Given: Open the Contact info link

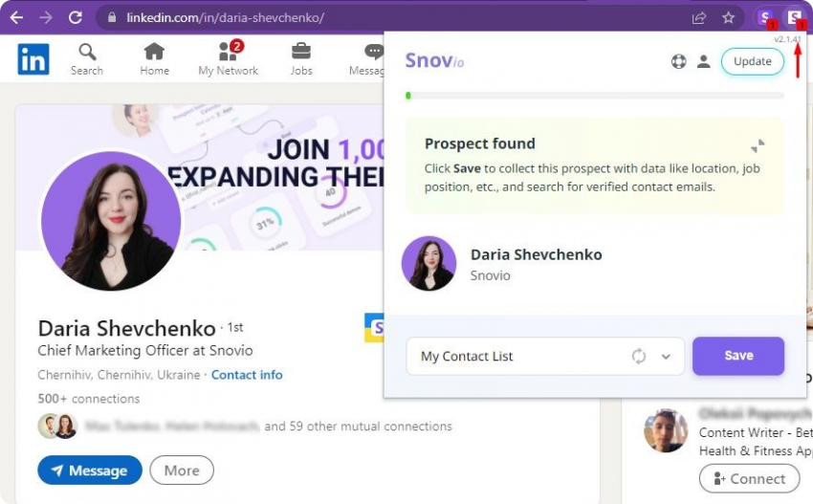Looking at the screenshot, I should click(247, 375).
